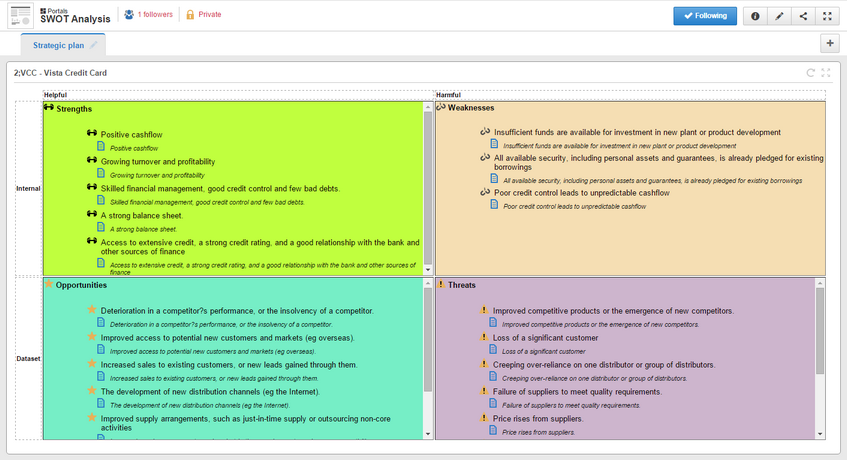Open the document icon under Poor credit control
The width and height of the screenshot is (847, 460).
pyautogui.click(x=494, y=204)
